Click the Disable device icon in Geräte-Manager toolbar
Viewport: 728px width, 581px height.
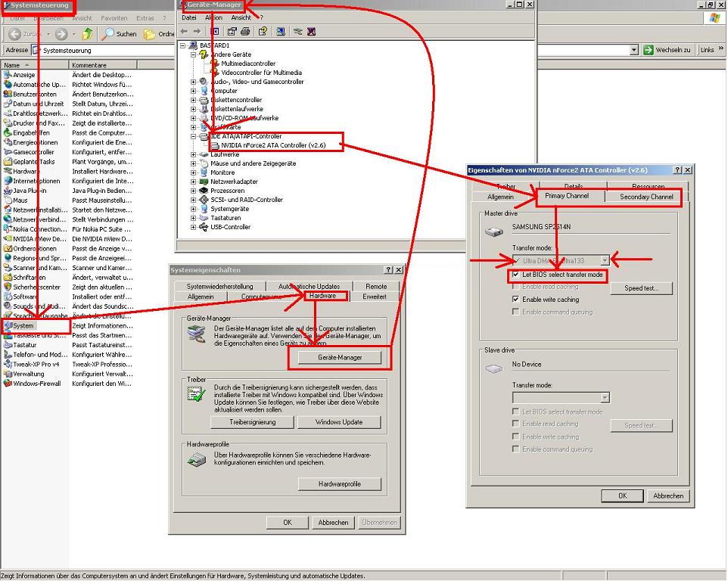pos(298,32)
